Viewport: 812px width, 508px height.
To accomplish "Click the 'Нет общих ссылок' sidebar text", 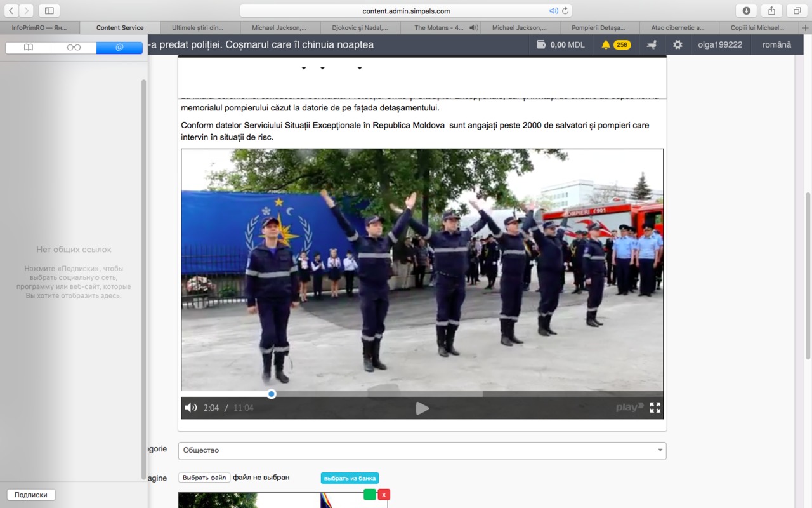I will (74, 250).
